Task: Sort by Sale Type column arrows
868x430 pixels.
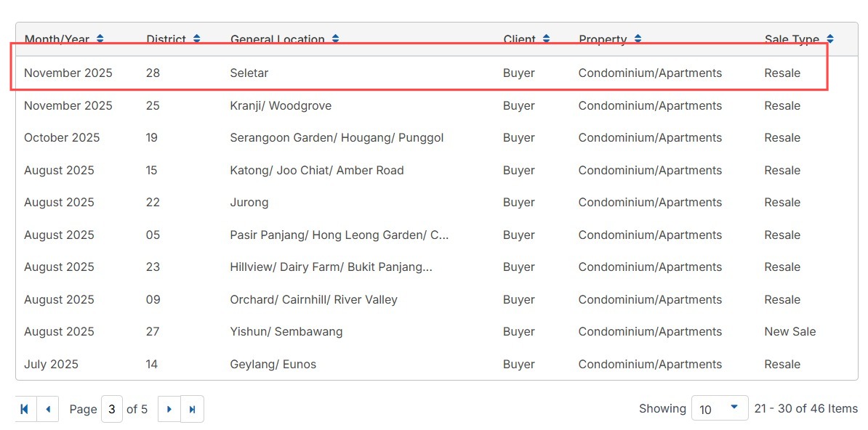Action: coord(829,38)
